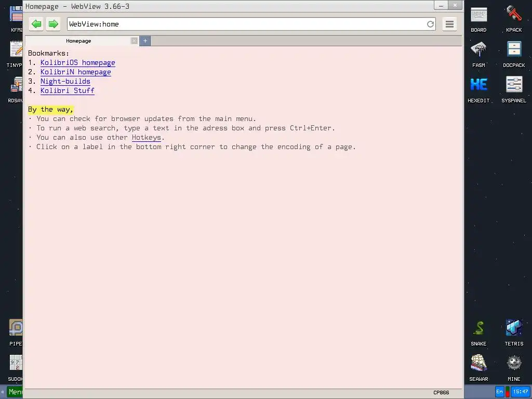Minimize the WebView window
Screen dimensions: 532x399
(441, 5)
